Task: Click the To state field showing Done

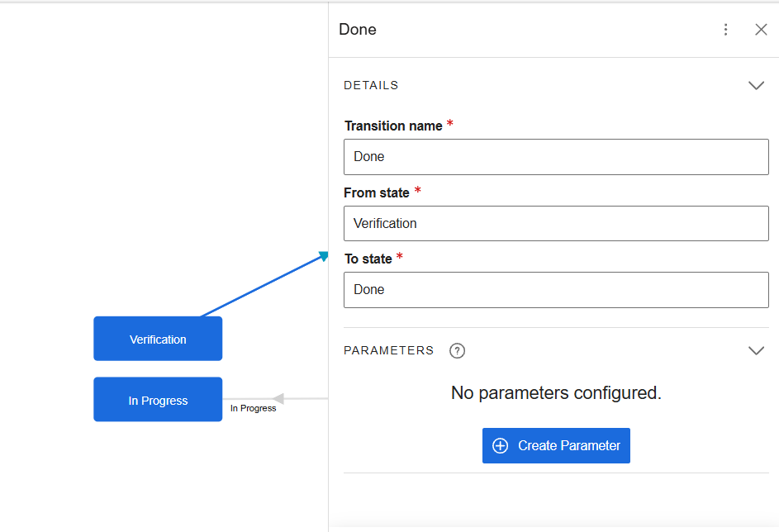Action: click(x=556, y=290)
